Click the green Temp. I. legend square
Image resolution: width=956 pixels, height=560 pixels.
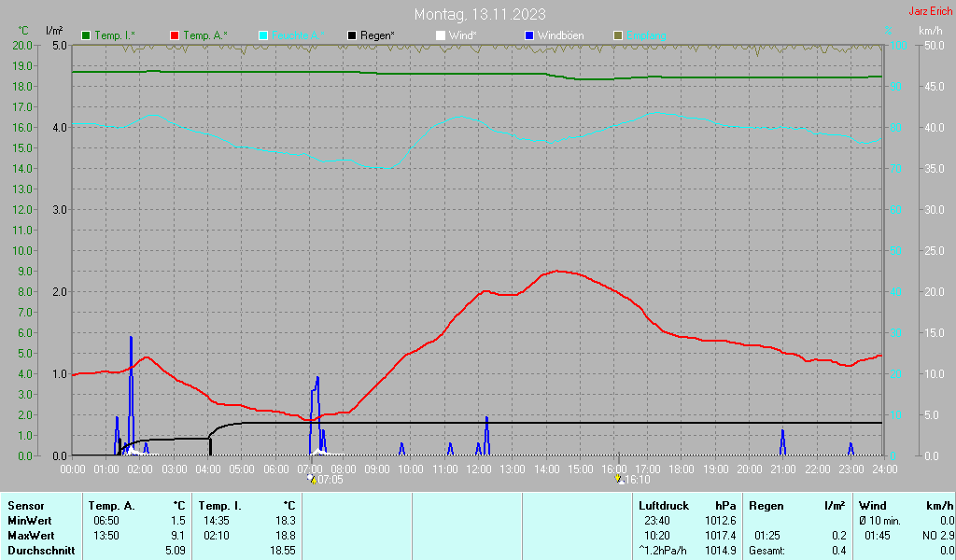(86, 36)
